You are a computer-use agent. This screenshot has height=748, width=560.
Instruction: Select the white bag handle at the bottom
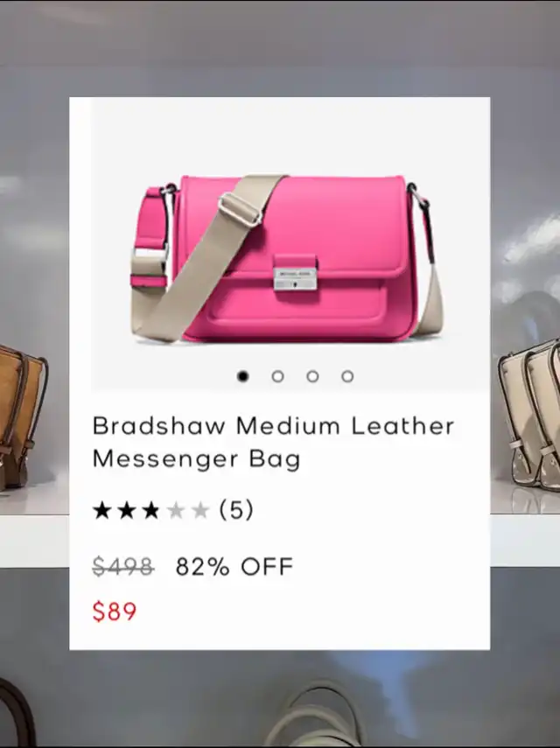click(x=313, y=714)
